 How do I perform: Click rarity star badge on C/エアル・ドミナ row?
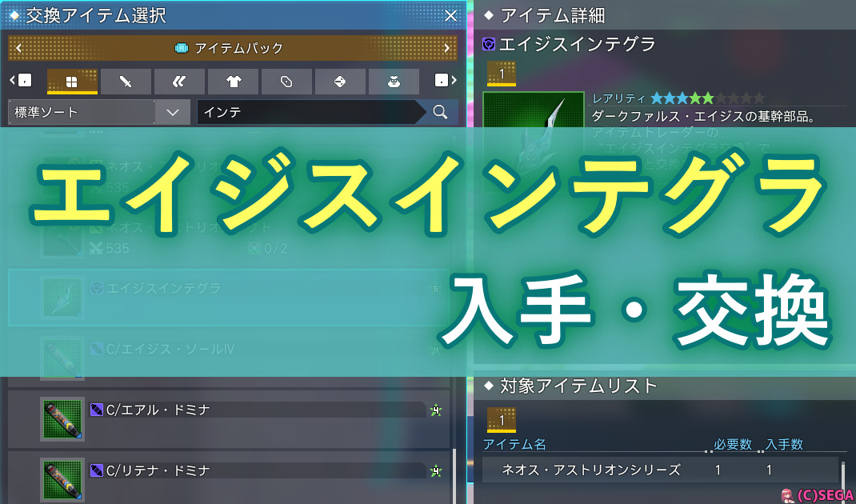tap(435, 410)
